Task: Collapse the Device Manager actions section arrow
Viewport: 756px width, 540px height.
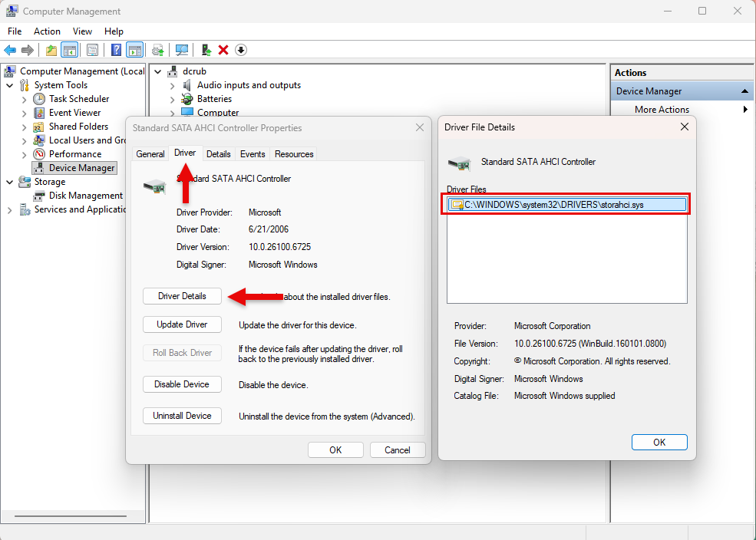Action: (x=744, y=91)
